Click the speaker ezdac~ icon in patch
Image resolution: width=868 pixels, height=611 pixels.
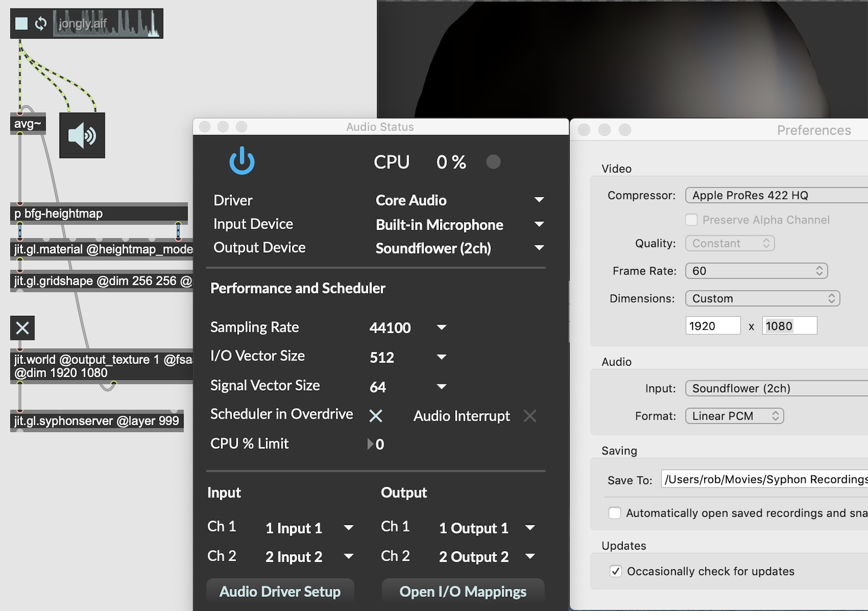click(82, 136)
